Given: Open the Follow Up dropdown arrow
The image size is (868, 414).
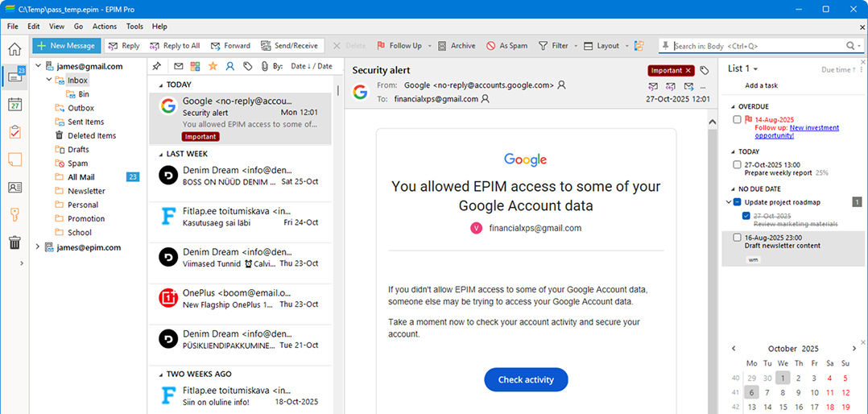Looking at the screenshot, I should 430,46.
